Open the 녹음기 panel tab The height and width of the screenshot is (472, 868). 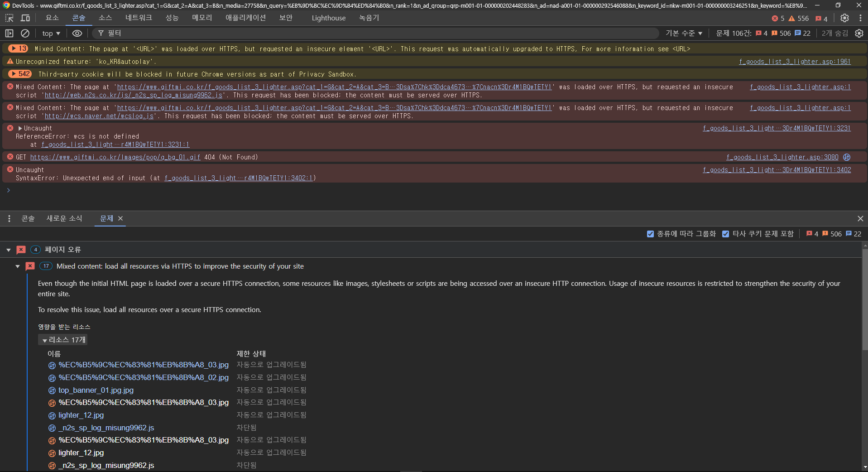pos(369,18)
